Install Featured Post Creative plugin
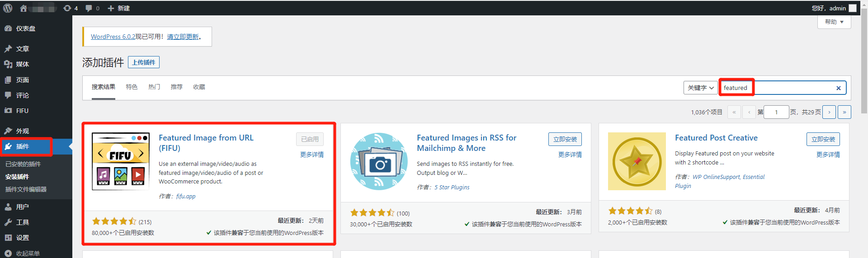The height and width of the screenshot is (258, 868). [x=823, y=139]
